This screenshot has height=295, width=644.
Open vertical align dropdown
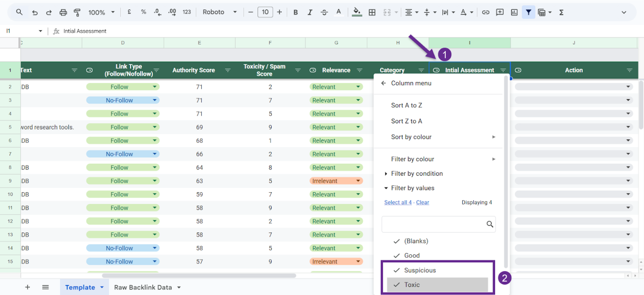(x=430, y=12)
